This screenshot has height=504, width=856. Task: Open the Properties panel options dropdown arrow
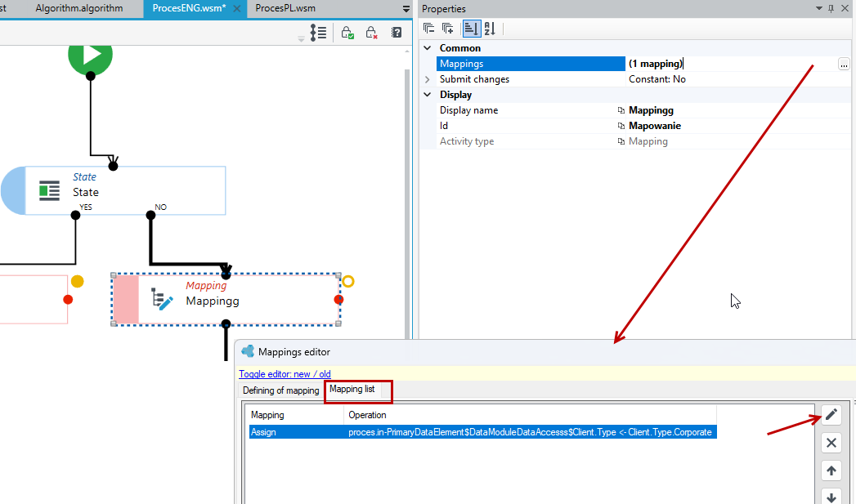[x=819, y=9]
